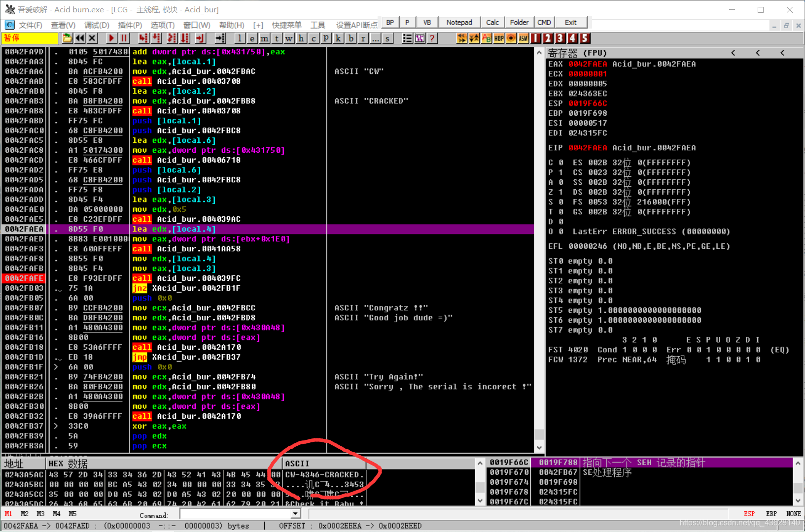Pause execution with the red pause icon
The image size is (805, 532).
click(124, 38)
